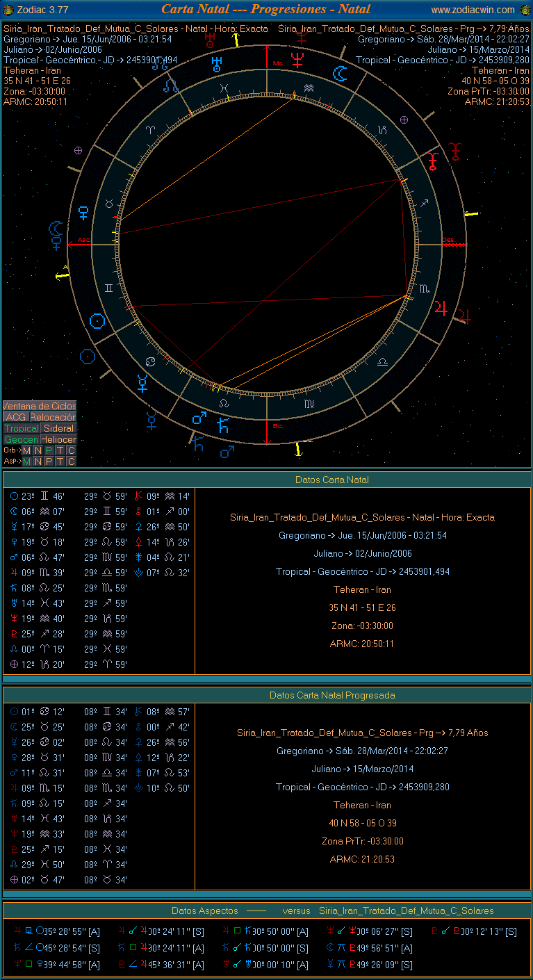
Task: Click the red Jupiter glyph touching the outer ring
Action: (441, 308)
